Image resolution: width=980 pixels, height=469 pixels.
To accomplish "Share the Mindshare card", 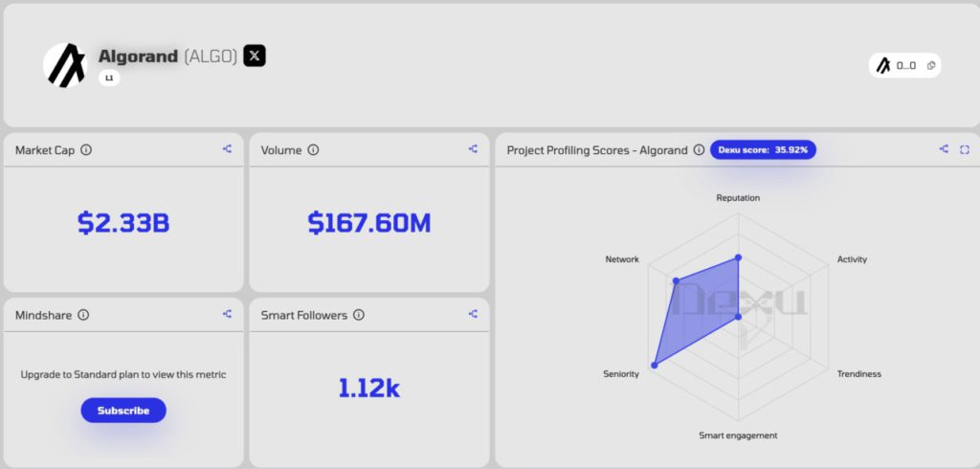I will pos(227,314).
